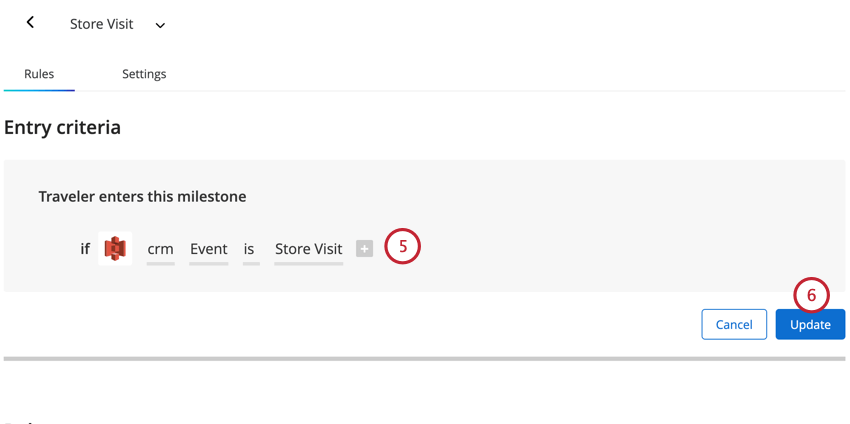Expand the Store Visit milestone dropdown chevron
This screenshot has height=424, width=850.
click(x=160, y=25)
